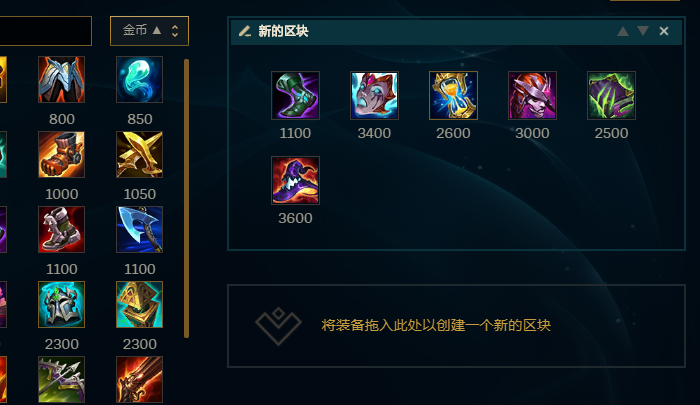Move the 新的区块 block up

coord(623,31)
